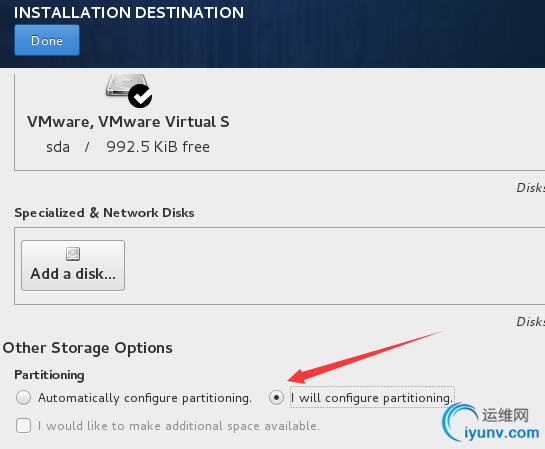Click the I will configure partitioning label
Image resolution: width=545 pixels, height=449 pixels.
(372, 398)
